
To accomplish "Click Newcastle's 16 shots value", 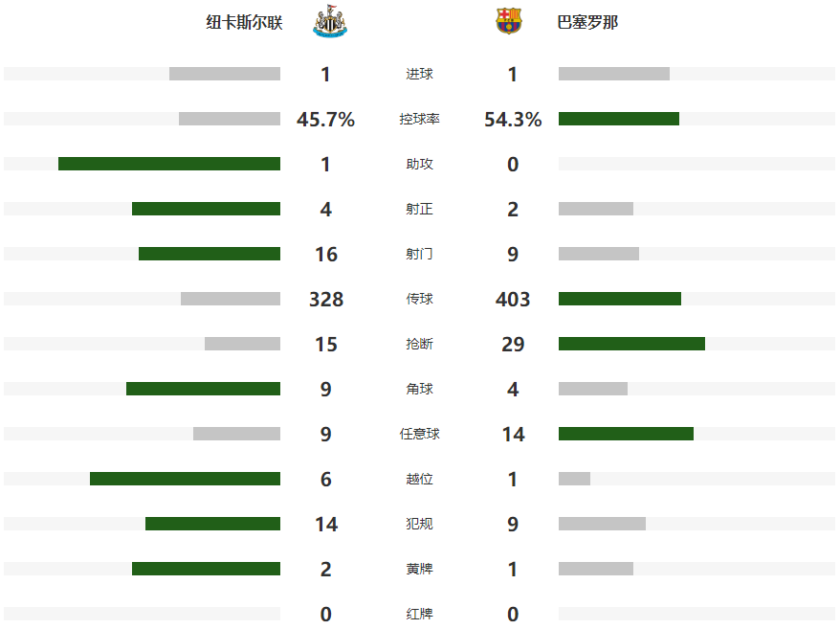I will coord(326,255).
